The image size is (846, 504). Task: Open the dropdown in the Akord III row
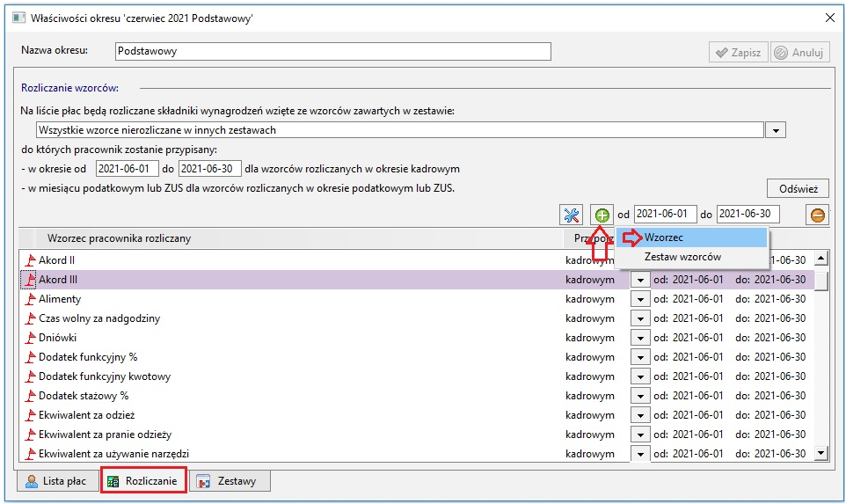pos(640,280)
